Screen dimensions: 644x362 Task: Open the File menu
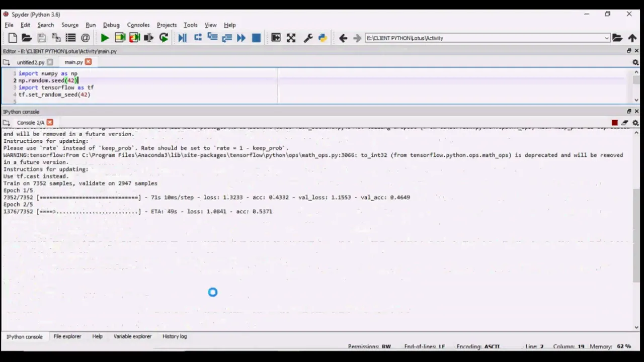tap(9, 25)
